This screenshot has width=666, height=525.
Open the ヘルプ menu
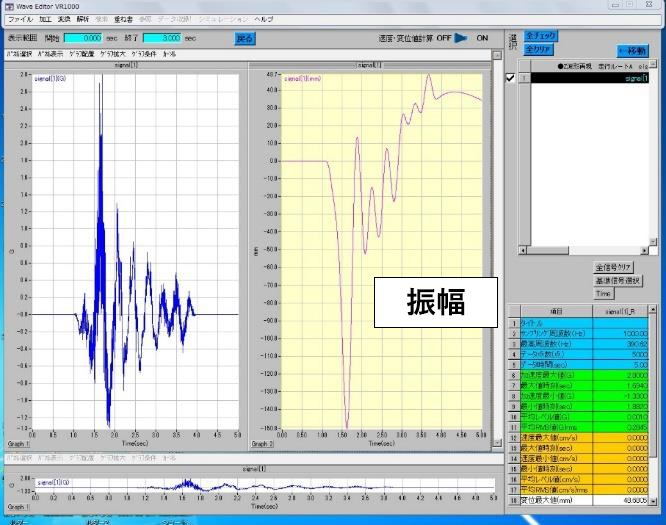tap(264, 20)
